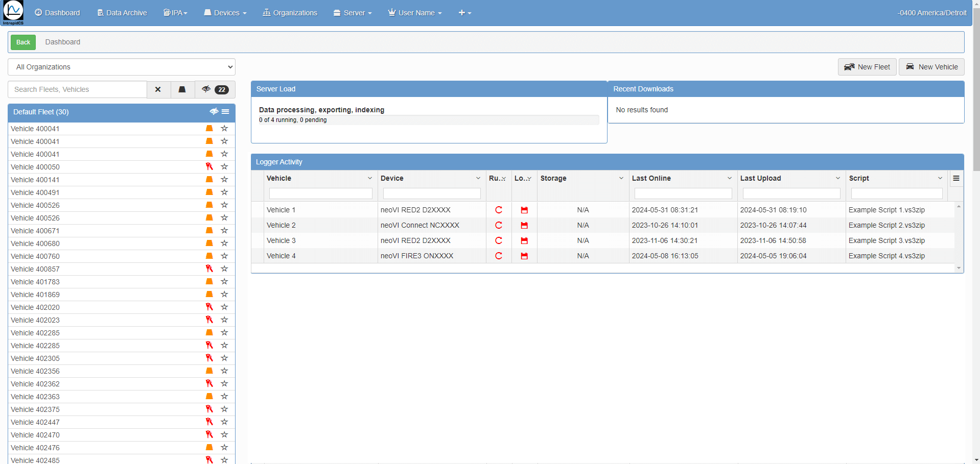
Task: Click the red run status icon for Vehicle 1
Action: pos(499,210)
